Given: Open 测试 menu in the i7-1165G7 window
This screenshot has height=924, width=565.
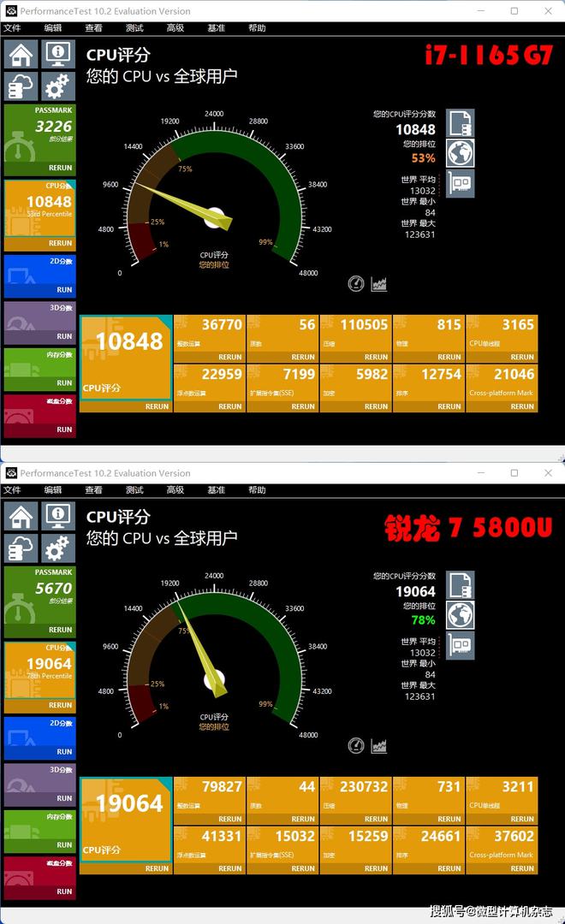Looking at the screenshot, I should pos(134,27).
